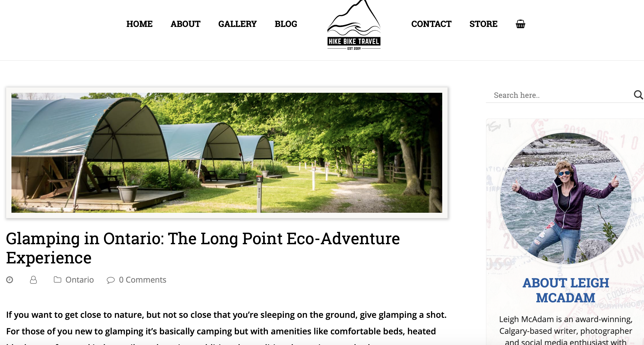
Task: Navigate to the Blog page
Action: point(286,24)
